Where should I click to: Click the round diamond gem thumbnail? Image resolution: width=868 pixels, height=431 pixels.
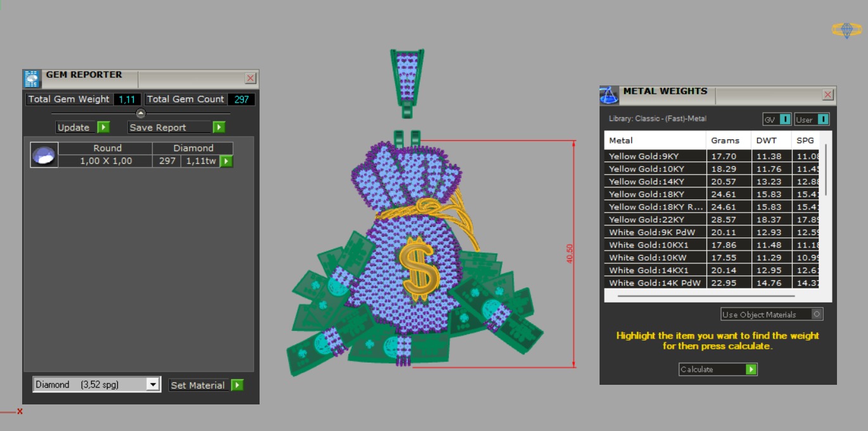pyautogui.click(x=44, y=155)
